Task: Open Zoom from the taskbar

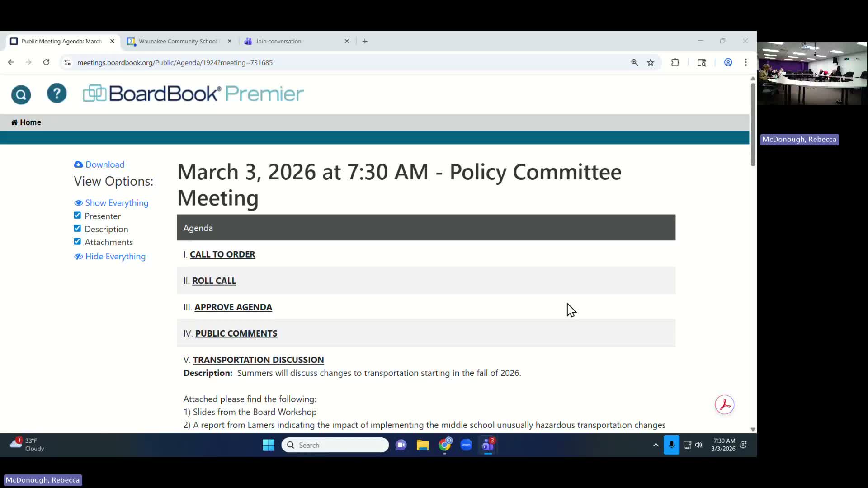Action: [x=466, y=445]
